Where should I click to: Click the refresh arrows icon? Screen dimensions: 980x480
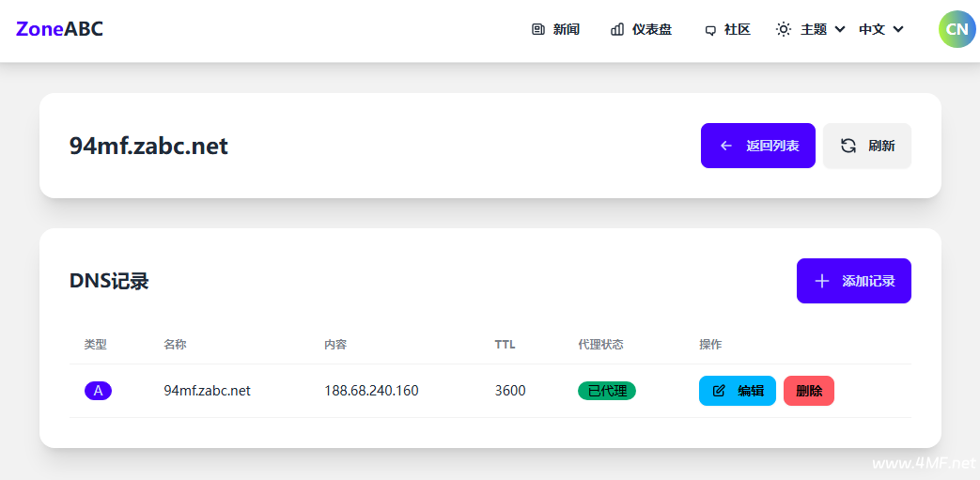coord(848,146)
